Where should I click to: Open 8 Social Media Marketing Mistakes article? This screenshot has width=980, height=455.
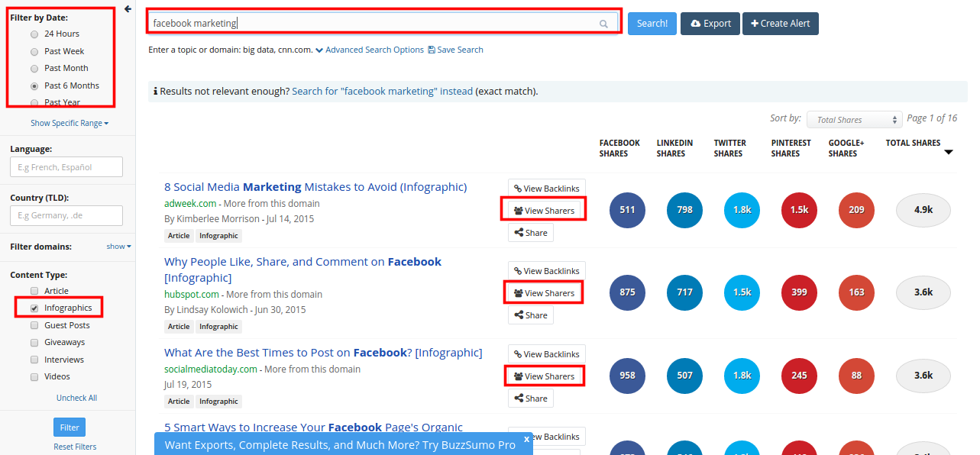[x=315, y=187]
